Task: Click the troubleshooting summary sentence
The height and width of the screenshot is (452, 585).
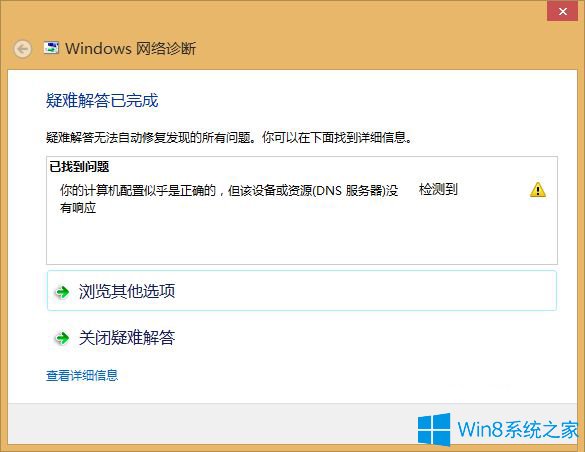Action: [x=230, y=138]
